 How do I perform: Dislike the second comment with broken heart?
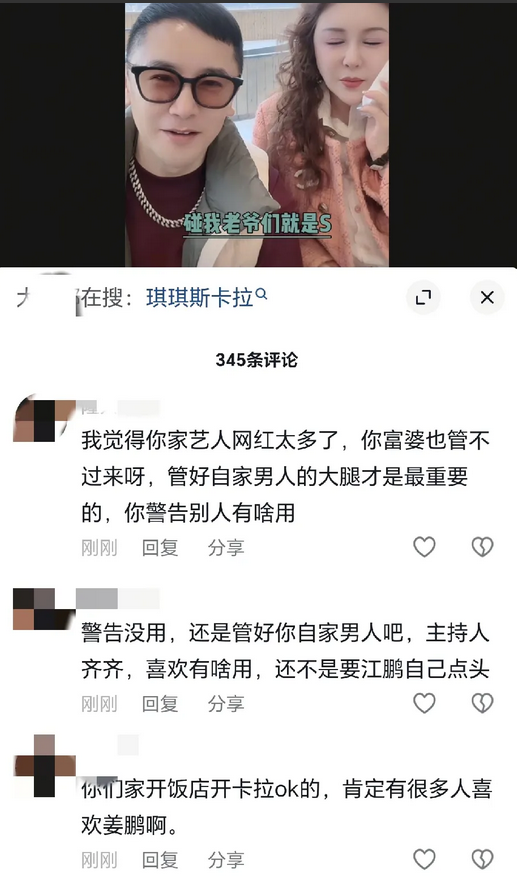482,703
